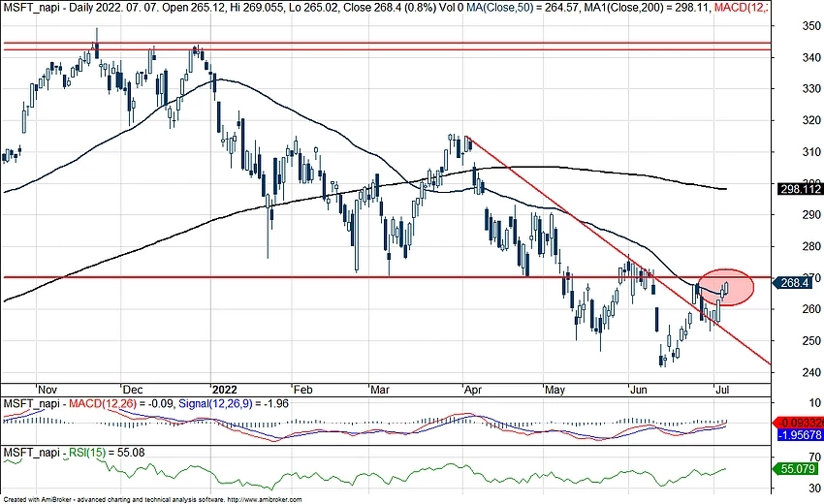Click the 10 label on MACD axis

click(815, 403)
